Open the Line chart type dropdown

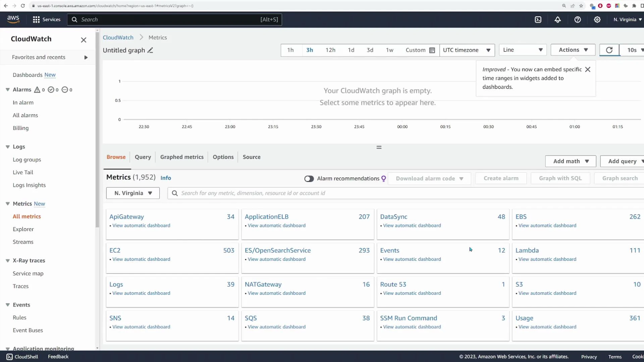click(523, 50)
